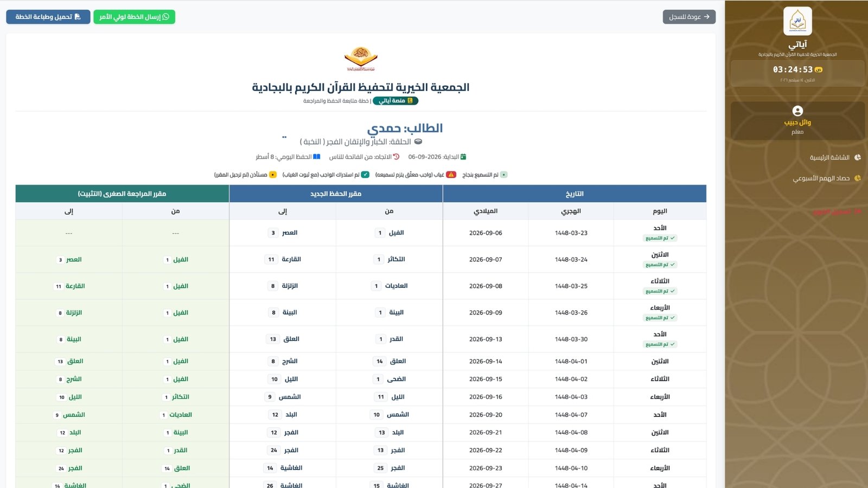Click the back arrow on the 'عودة للسجل' button

(x=707, y=17)
